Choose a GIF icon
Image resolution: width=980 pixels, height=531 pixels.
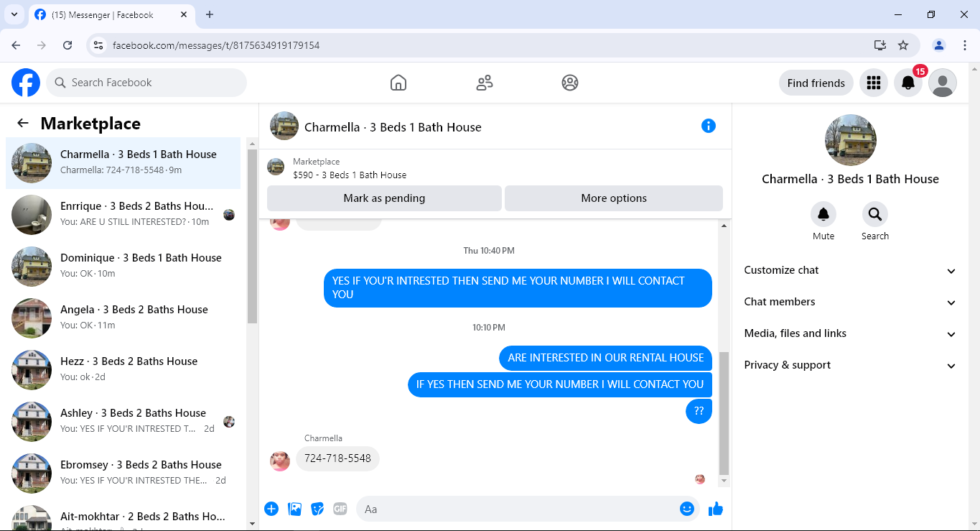coord(340,509)
